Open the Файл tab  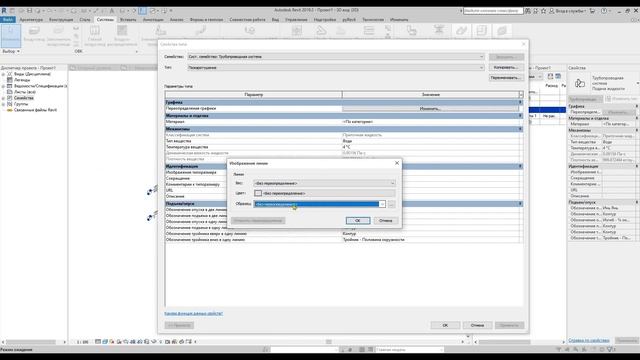8,20
